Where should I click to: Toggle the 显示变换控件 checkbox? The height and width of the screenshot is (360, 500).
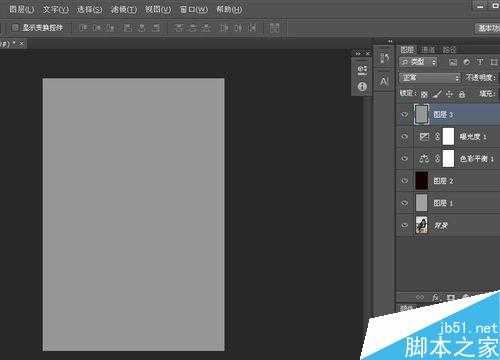click(x=15, y=28)
